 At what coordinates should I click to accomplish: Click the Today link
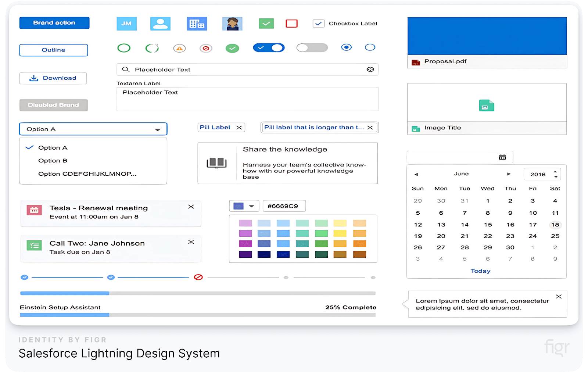pos(481,271)
